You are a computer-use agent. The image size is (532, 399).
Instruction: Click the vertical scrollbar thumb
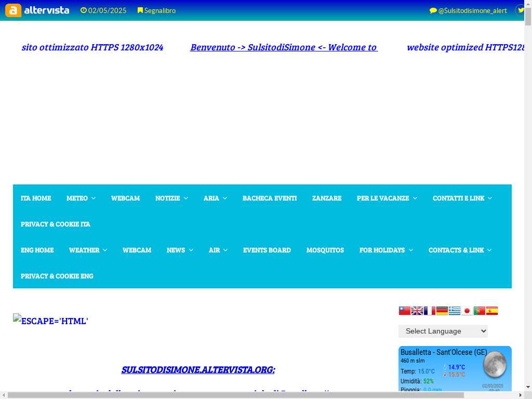528,16
